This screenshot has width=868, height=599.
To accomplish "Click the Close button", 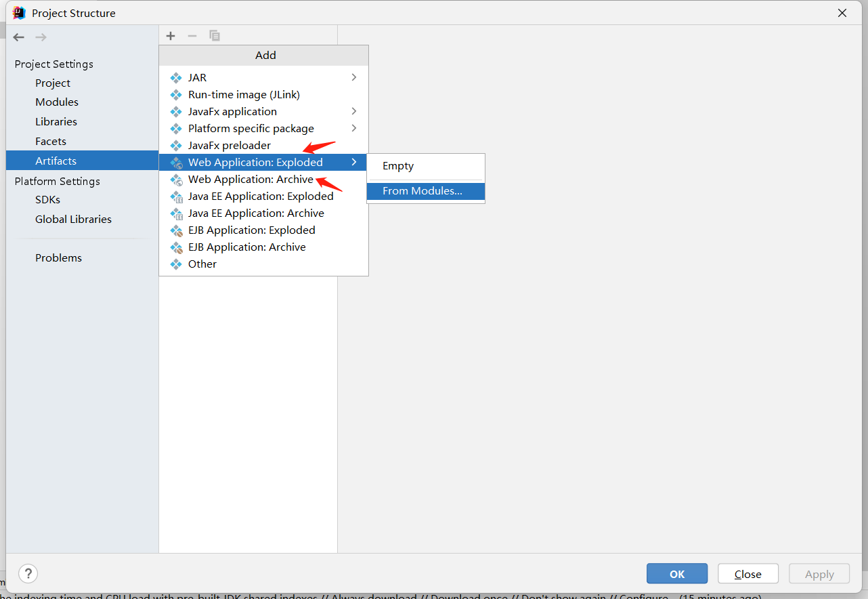I will click(x=748, y=574).
